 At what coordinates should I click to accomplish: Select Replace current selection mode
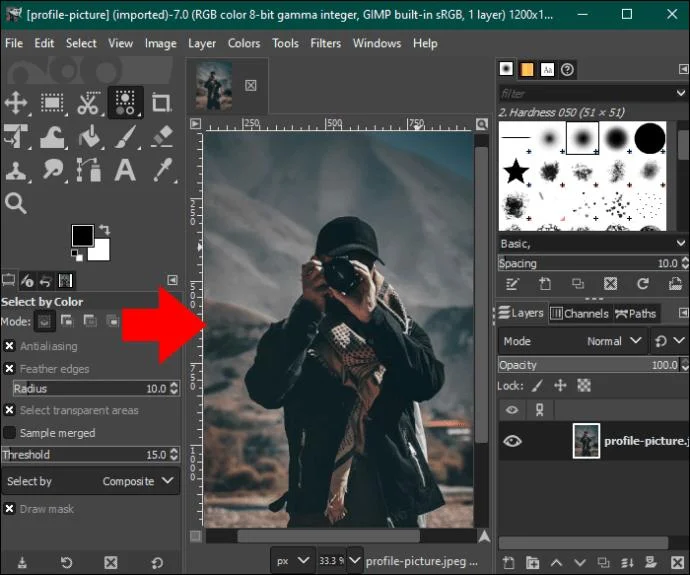(44, 321)
